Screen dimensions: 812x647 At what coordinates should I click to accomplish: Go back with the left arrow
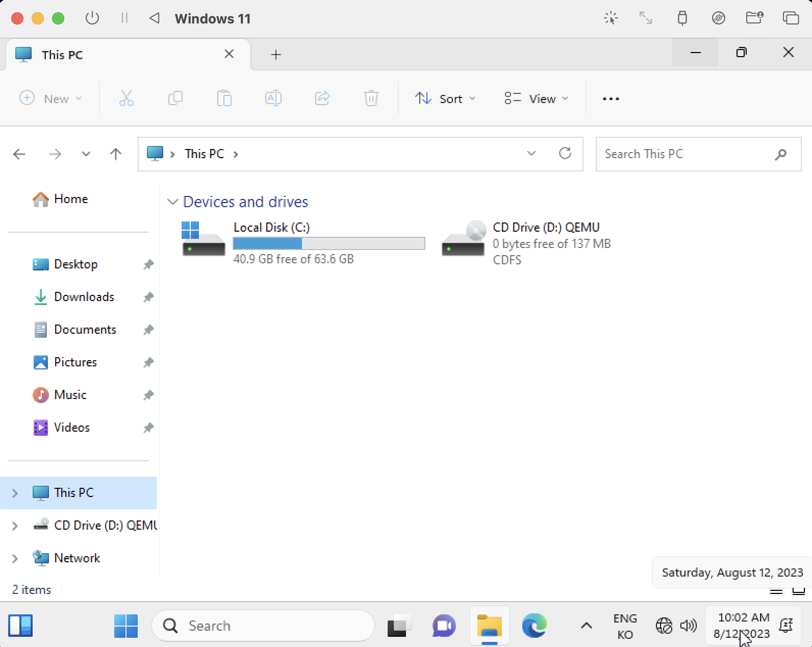click(19, 154)
